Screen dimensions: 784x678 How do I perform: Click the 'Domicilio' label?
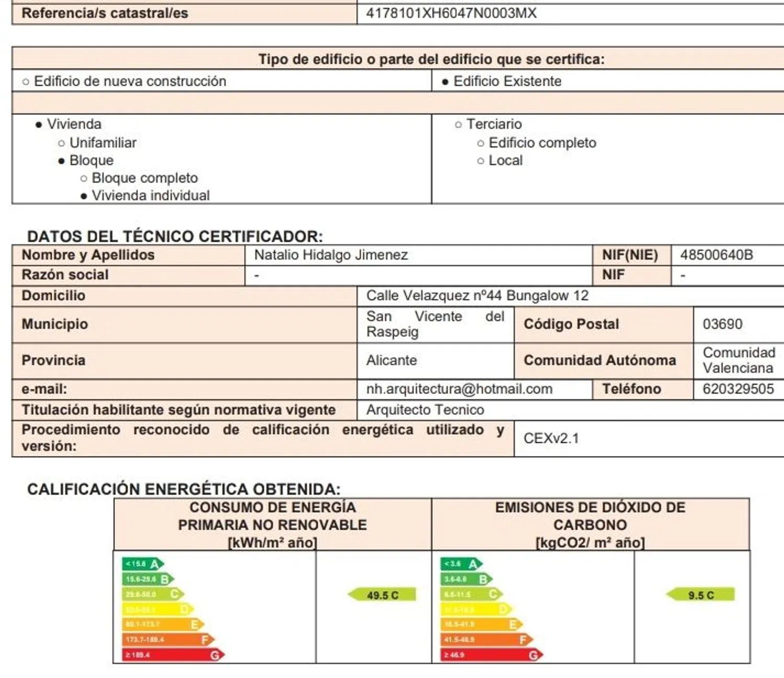[x=53, y=296]
